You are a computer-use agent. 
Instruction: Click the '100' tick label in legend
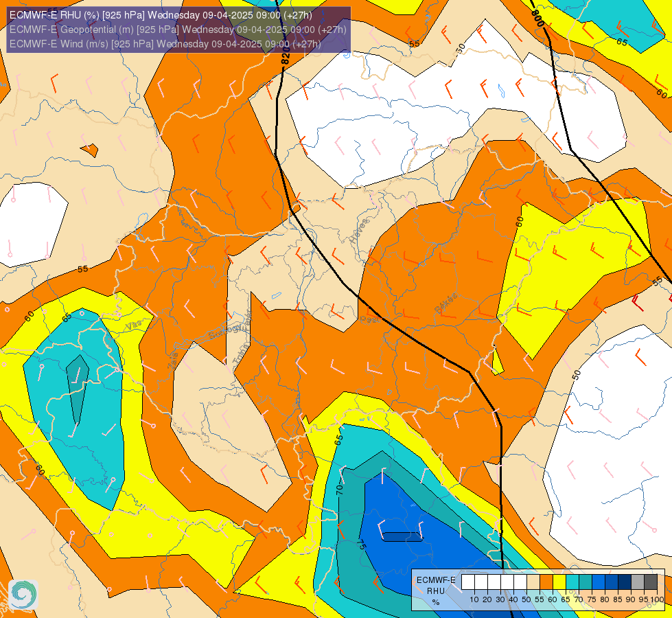click(x=658, y=599)
